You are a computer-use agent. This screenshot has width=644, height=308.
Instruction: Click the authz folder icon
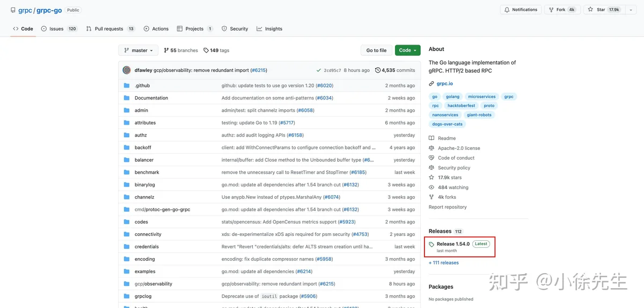(127, 135)
